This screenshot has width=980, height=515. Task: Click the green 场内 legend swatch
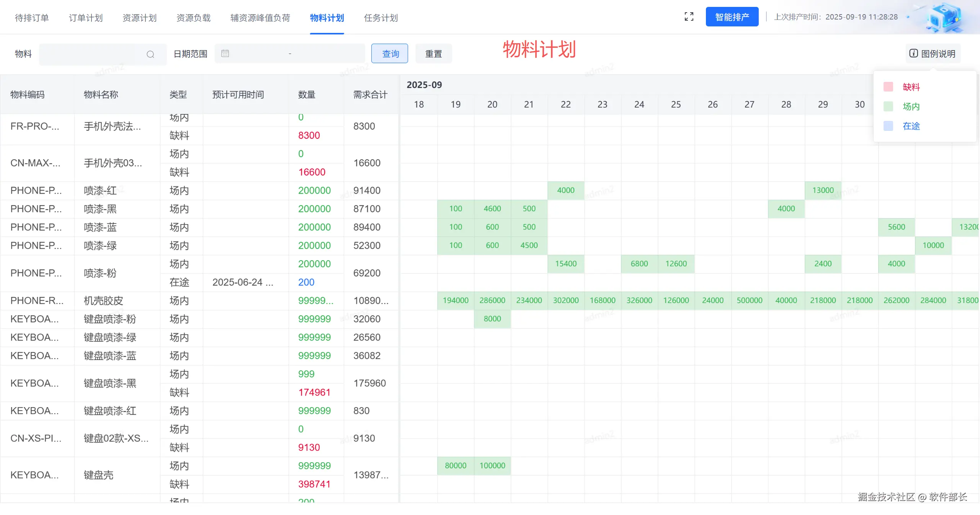(x=888, y=106)
